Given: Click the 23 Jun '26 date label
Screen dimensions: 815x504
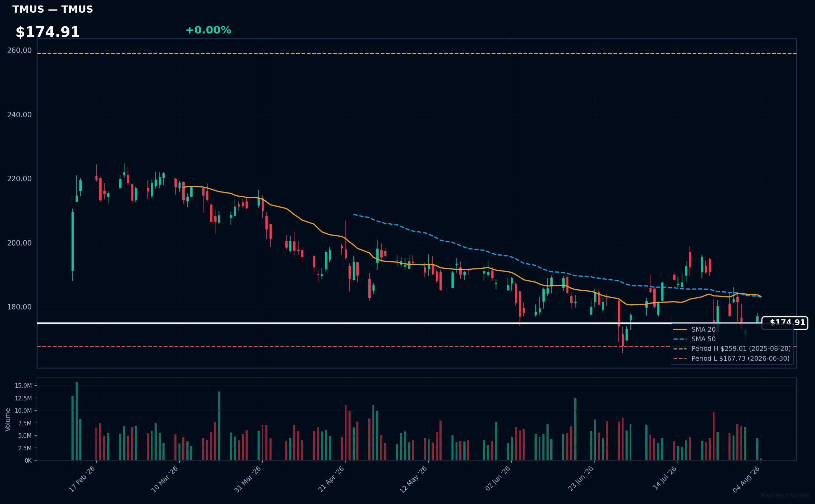Looking at the screenshot, I should point(581,479).
